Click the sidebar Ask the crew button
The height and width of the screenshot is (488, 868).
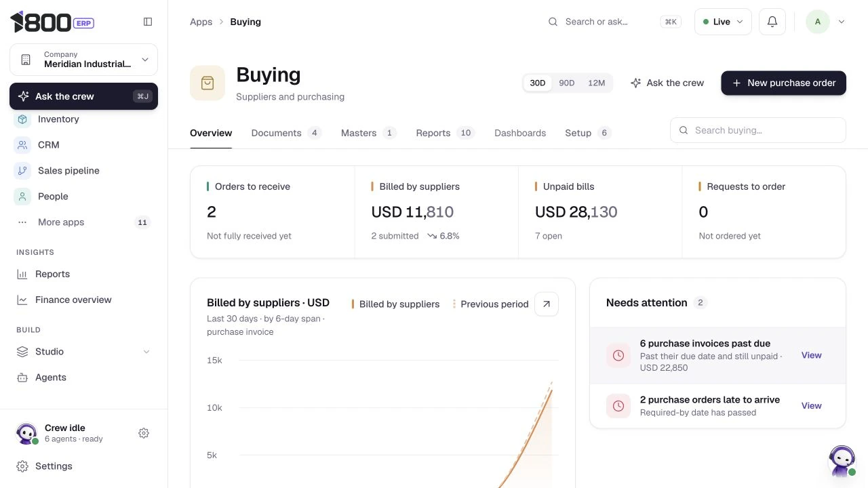click(x=83, y=96)
